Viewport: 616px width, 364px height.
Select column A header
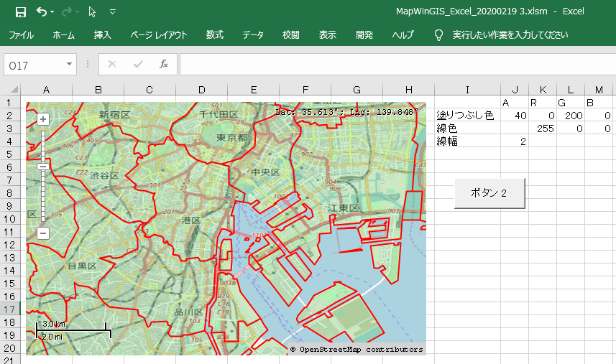tap(46, 90)
